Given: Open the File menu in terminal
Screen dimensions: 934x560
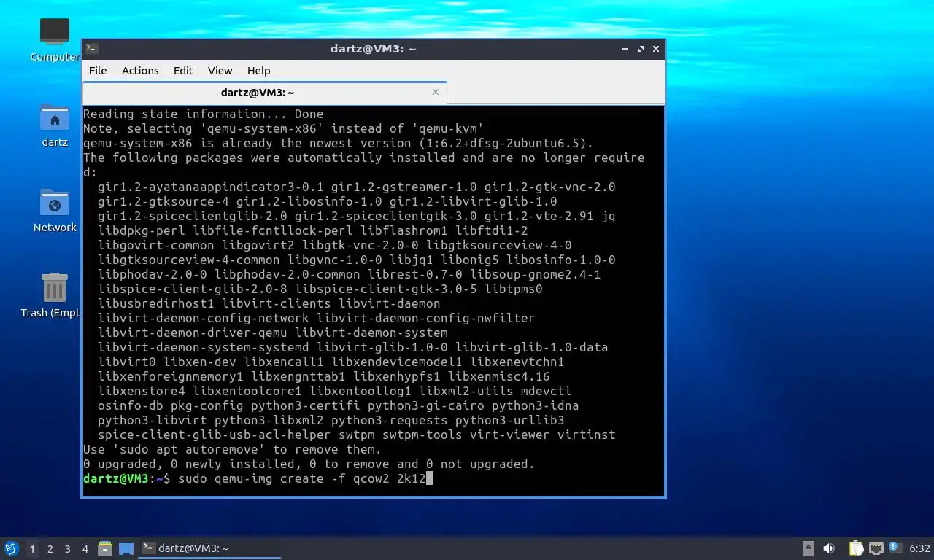Looking at the screenshot, I should (98, 71).
